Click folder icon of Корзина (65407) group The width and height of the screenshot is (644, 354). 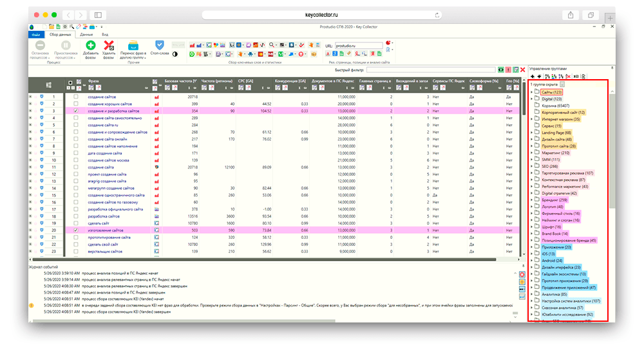click(x=537, y=105)
